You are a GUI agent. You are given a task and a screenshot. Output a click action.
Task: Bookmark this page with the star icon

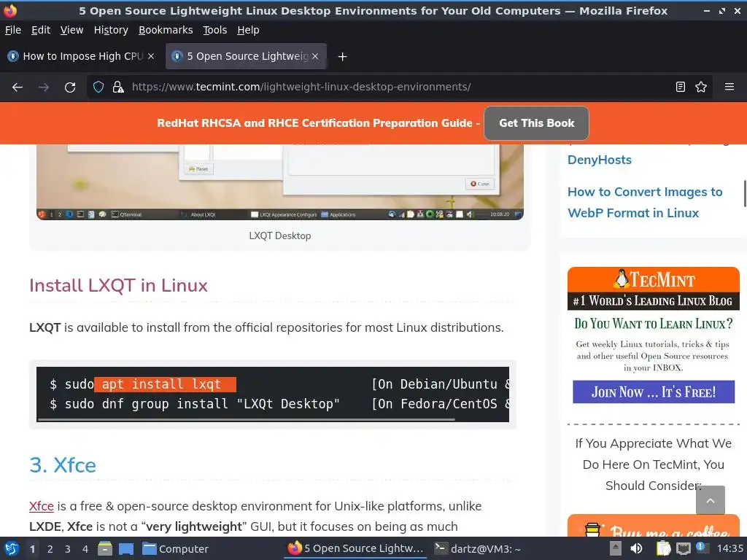tap(701, 87)
